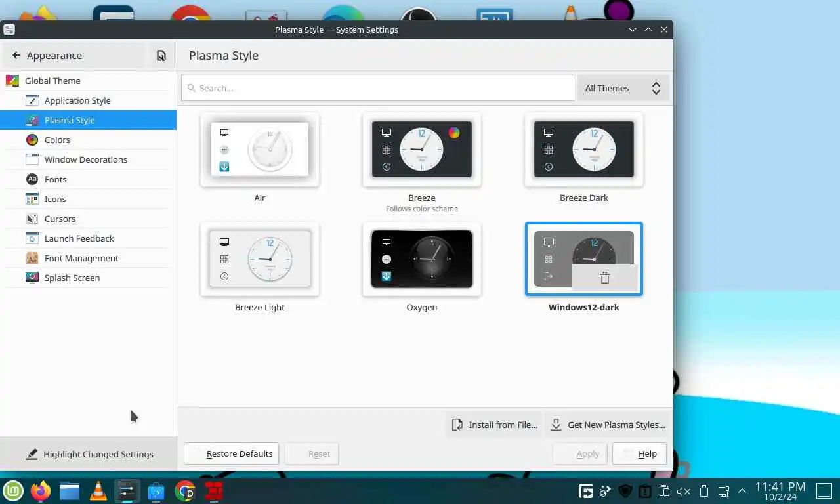The image size is (840, 504).
Task: Expand hidden system tray icons arrow
Action: [742, 491]
